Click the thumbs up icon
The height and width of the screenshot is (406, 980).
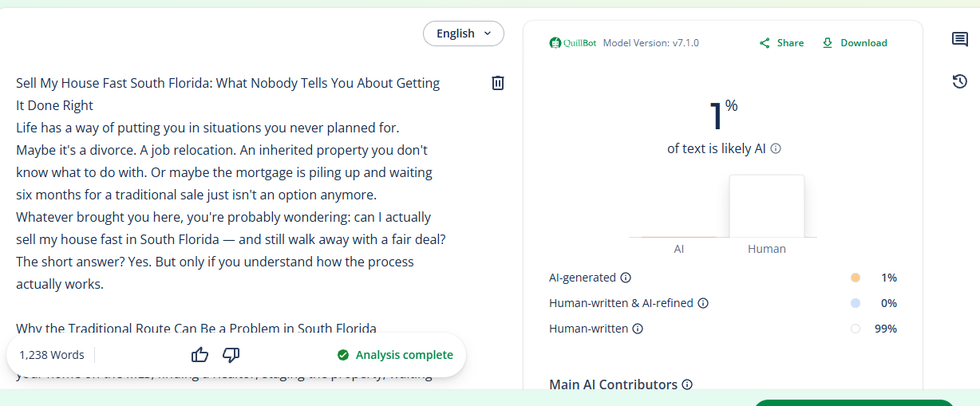(200, 355)
